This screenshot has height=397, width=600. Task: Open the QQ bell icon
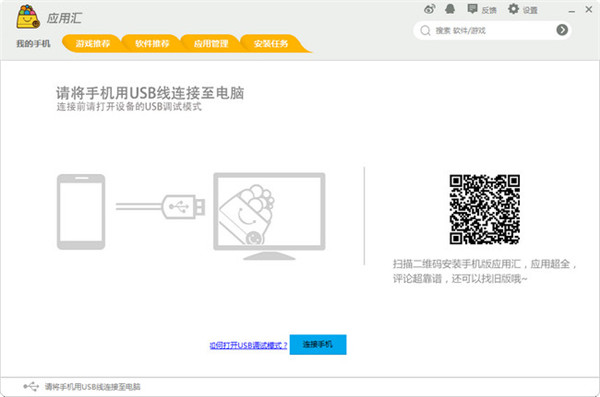(x=450, y=9)
